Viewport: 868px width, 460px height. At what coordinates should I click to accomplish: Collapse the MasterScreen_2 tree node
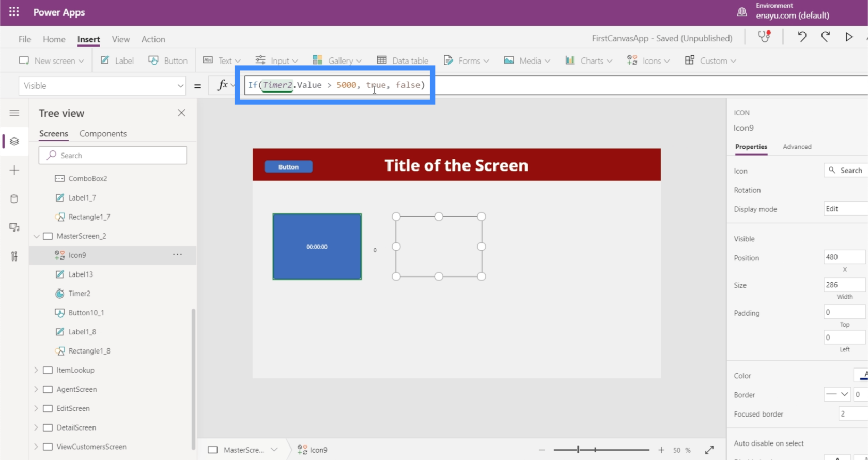tap(36, 236)
